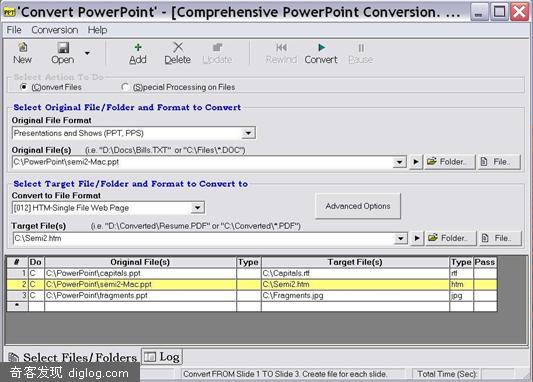Open the Help menu
Screen dimensions: 533x382
pyautogui.click(x=97, y=30)
